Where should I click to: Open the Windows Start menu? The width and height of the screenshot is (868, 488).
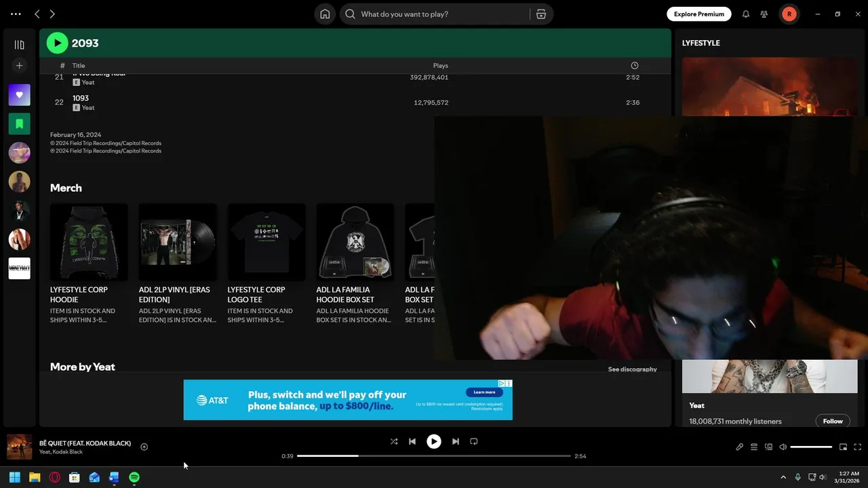pos(15,477)
